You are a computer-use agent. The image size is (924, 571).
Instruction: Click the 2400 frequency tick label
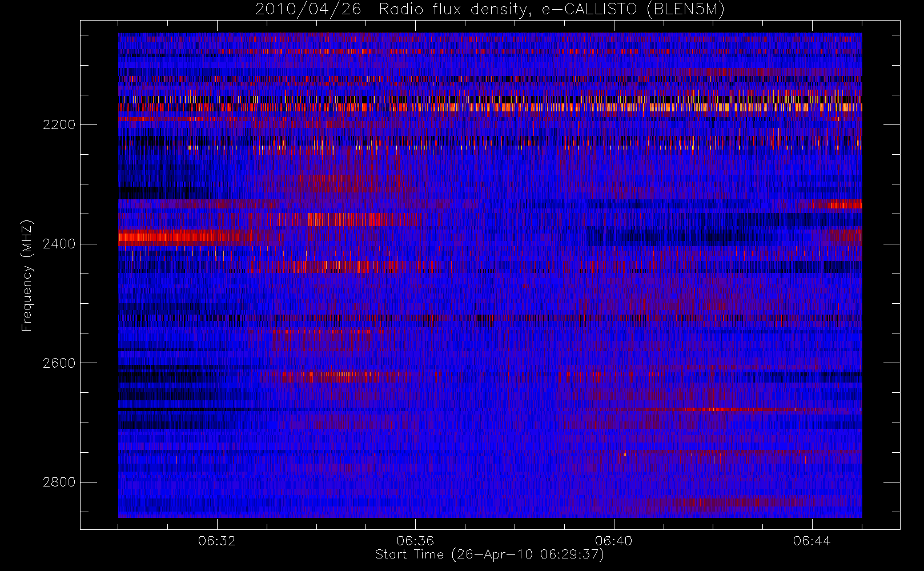coord(59,244)
